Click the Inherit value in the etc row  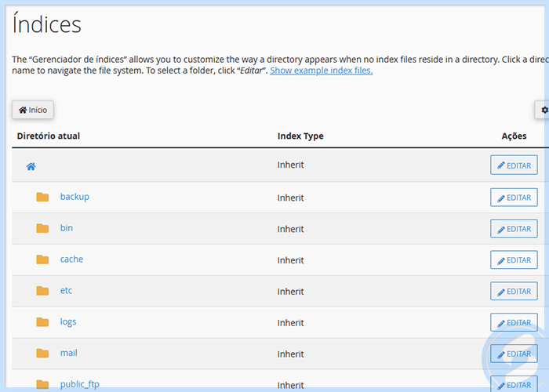pos(291,291)
